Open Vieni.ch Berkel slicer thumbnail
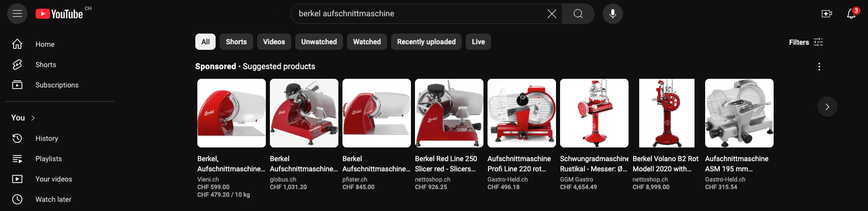This screenshot has height=211, width=868. click(x=231, y=113)
